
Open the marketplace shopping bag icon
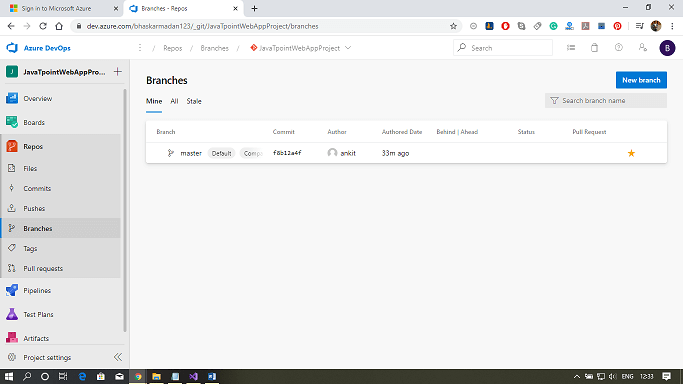point(594,48)
